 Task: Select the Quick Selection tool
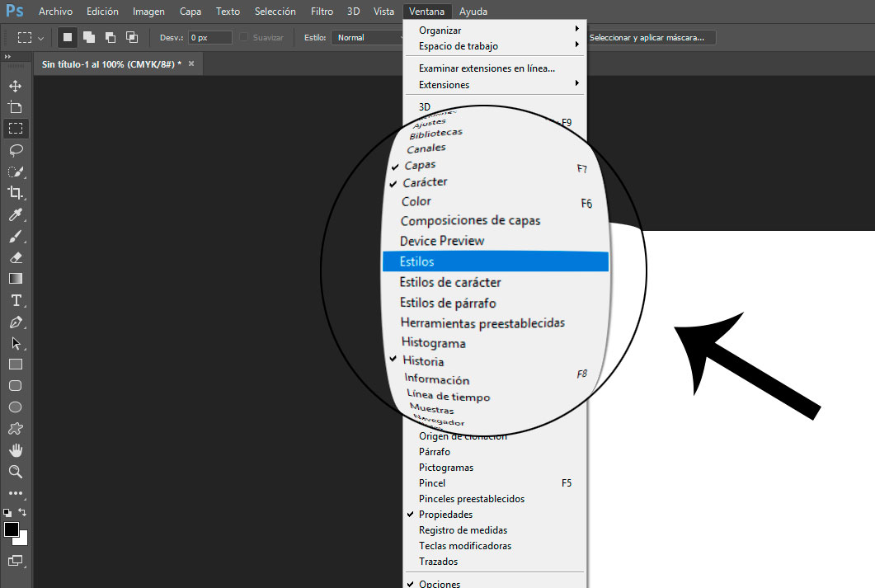point(16,172)
